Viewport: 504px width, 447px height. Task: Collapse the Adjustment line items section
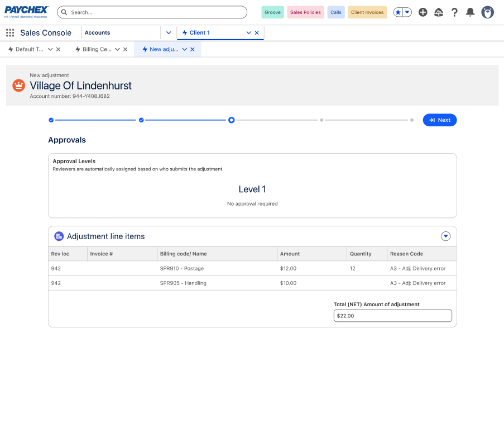(445, 236)
